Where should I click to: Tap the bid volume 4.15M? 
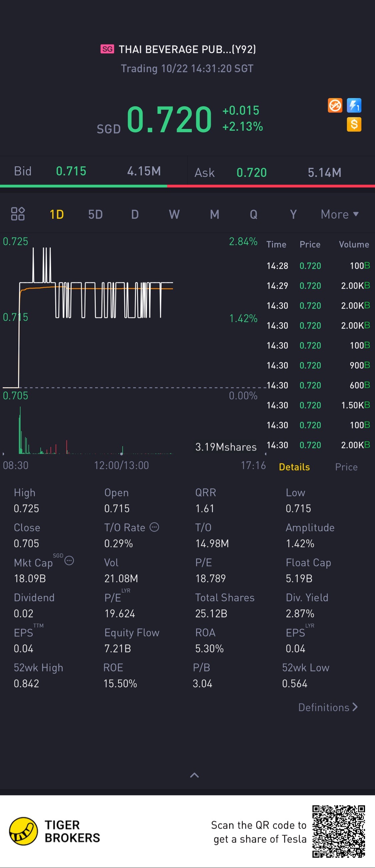coord(144,171)
